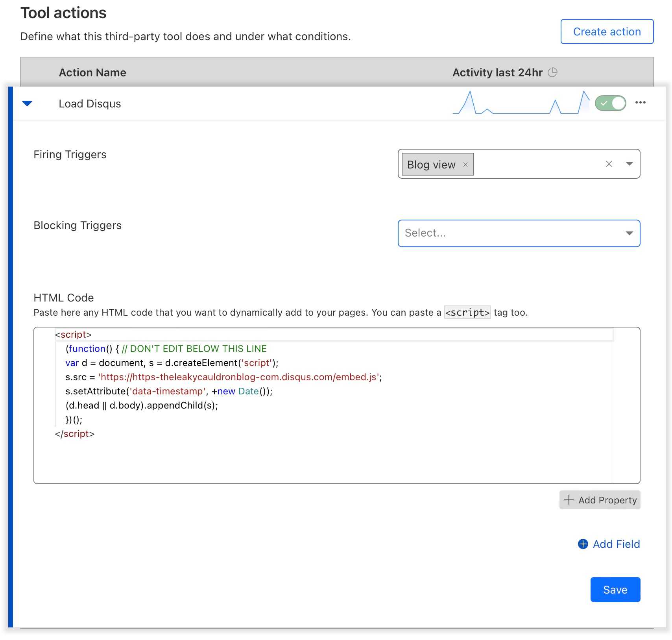Open the Firing Triggers dropdown arrow
Image resolution: width=672 pixels, height=640 pixels.
[x=629, y=164]
